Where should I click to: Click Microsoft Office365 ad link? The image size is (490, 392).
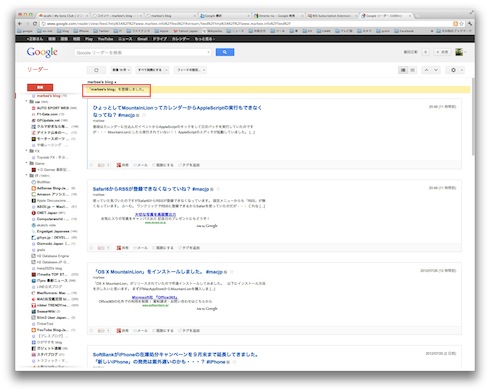[x=154, y=297]
